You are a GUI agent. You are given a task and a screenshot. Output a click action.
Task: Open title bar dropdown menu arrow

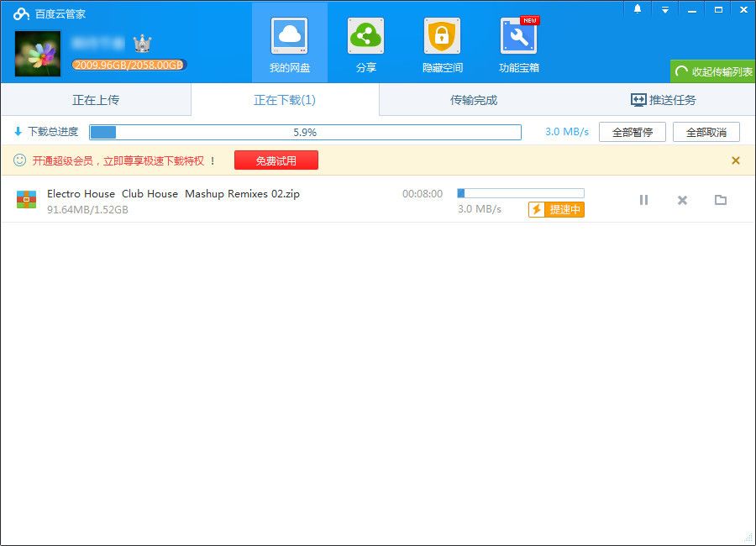(x=664, y=9)
